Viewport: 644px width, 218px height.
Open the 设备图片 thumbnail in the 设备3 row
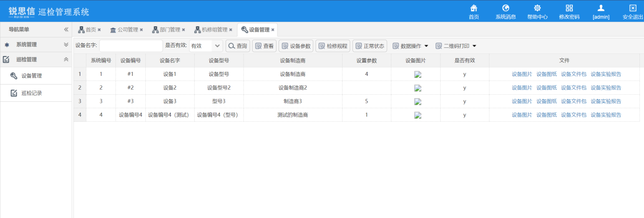click(x=418, y=101)
